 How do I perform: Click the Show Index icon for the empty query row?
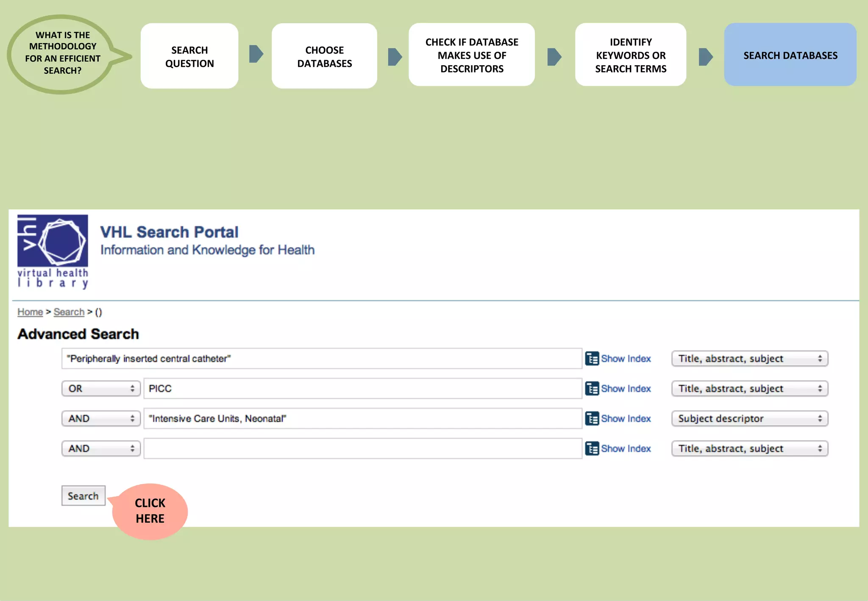[x=592, y=448]
